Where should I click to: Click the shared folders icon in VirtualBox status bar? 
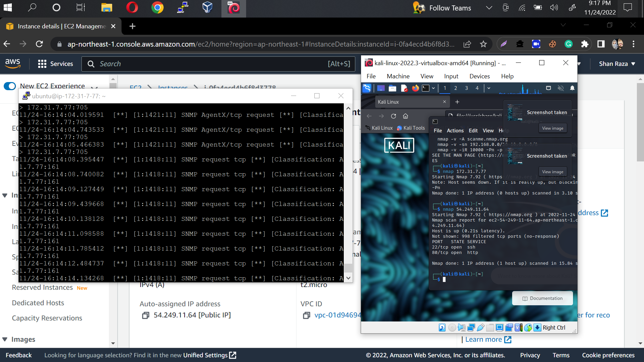[490, 327]
